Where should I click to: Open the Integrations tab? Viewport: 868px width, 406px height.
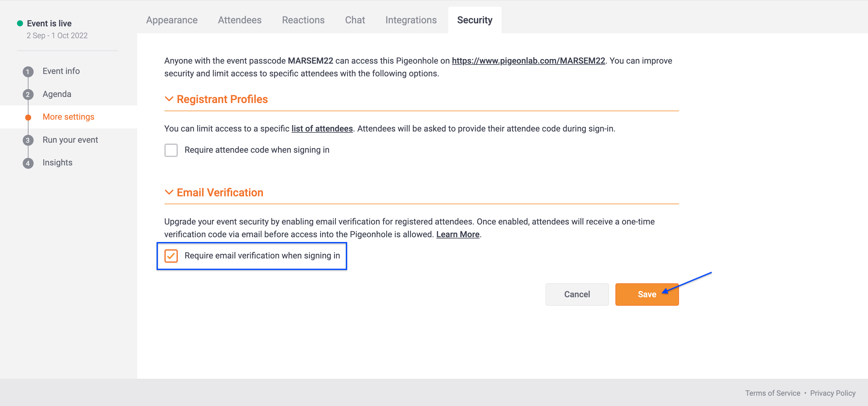click(411, 20)
